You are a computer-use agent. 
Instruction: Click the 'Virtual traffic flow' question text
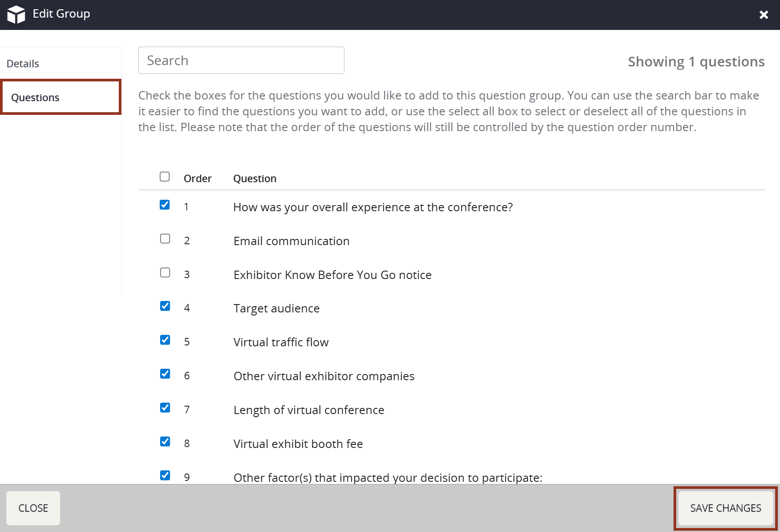[281, 342]
